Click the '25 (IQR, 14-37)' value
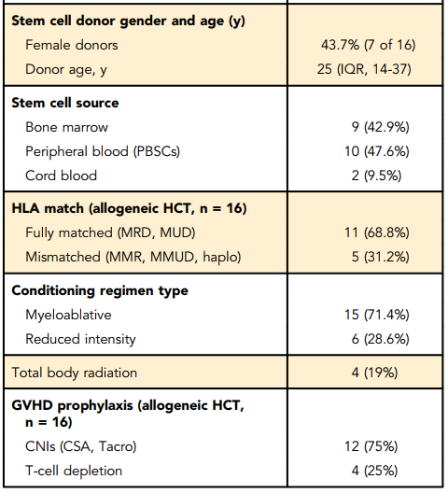This screenshot has height=493, width=448. 364,69
